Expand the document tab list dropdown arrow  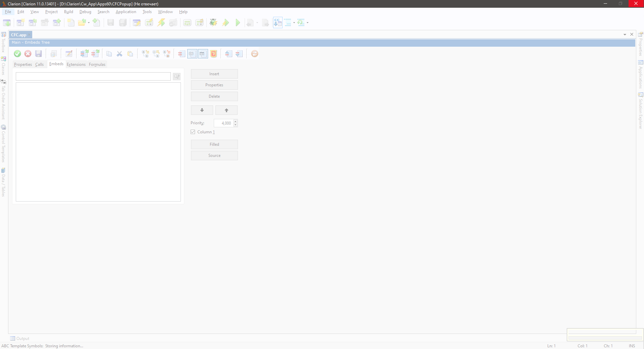pos(625,35)
